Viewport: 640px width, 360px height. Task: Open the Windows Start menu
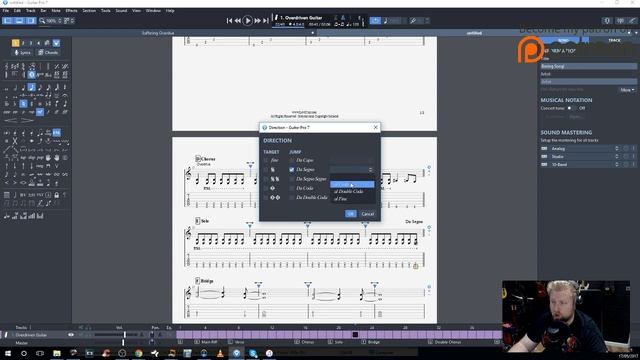click(8, 353)
